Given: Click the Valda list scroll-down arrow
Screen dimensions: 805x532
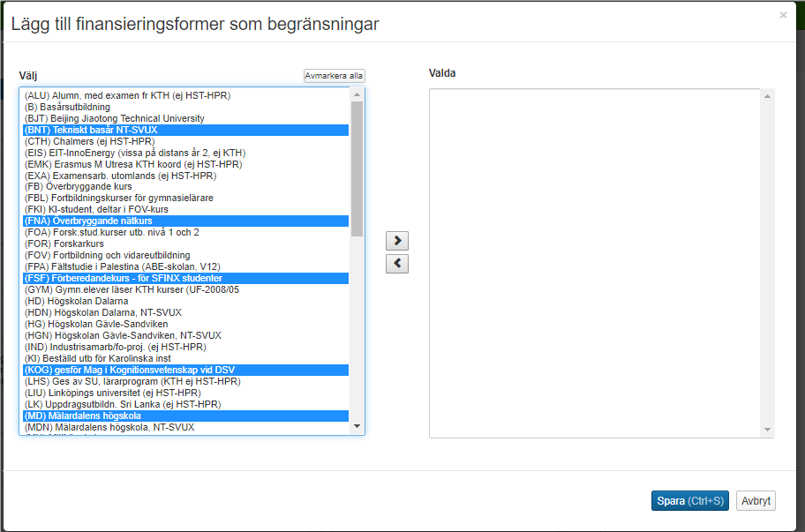Looking at the screenshot, I should pyautogui.click(x=768, y=431).
